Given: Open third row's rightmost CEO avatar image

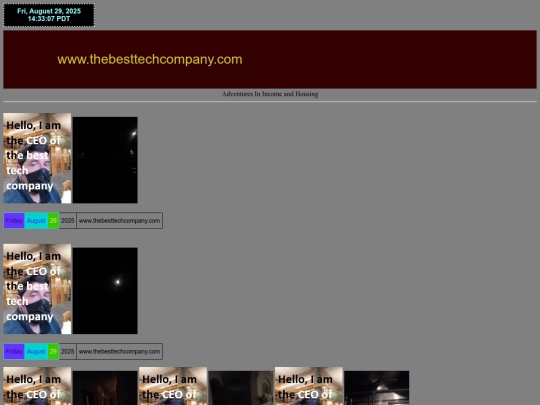Looking at the screenshot, I should point(309,386).
